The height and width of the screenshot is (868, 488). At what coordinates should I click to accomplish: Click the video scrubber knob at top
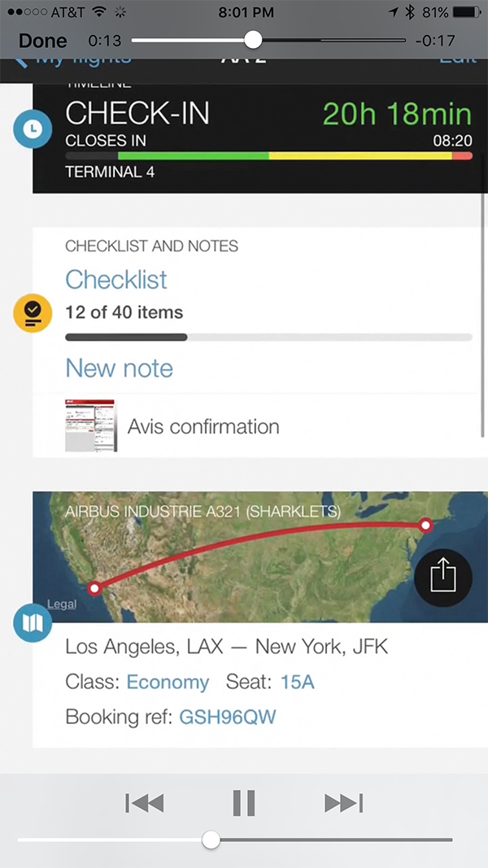[x=253, y=39]
